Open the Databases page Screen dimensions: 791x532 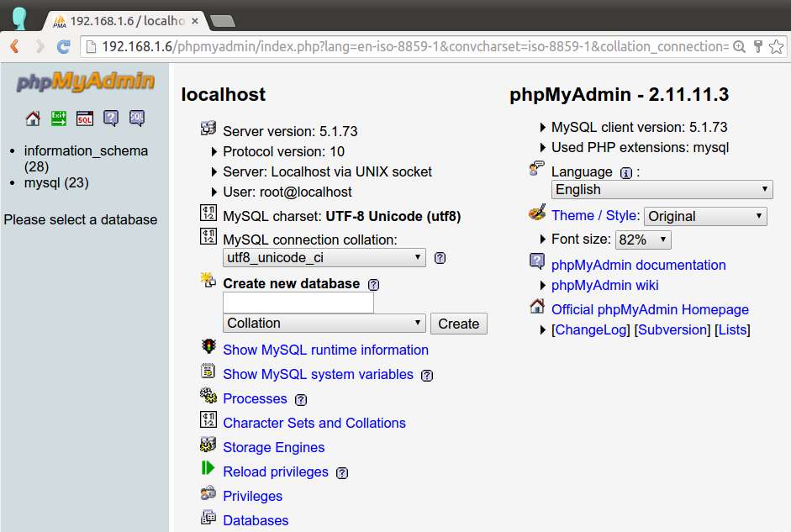click(256, 520)
